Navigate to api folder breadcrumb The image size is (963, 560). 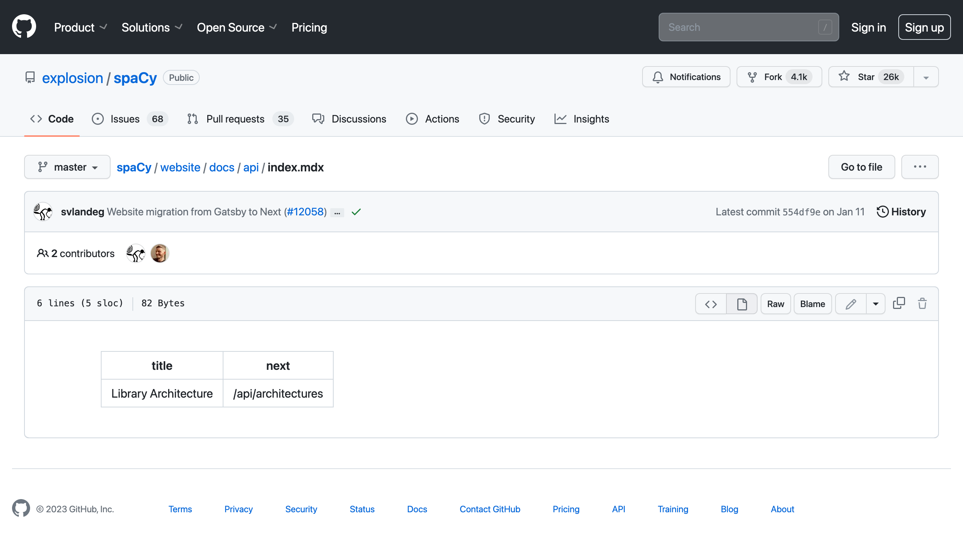pyautogui.click(x=251, y=167)
